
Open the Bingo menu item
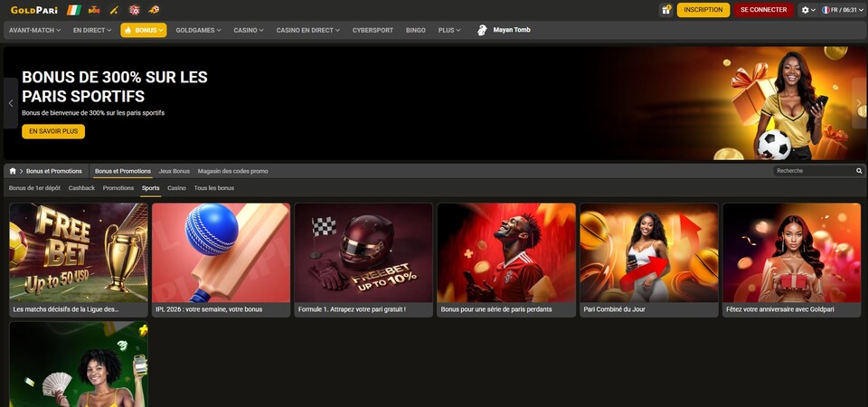click(x=416, y=31)
